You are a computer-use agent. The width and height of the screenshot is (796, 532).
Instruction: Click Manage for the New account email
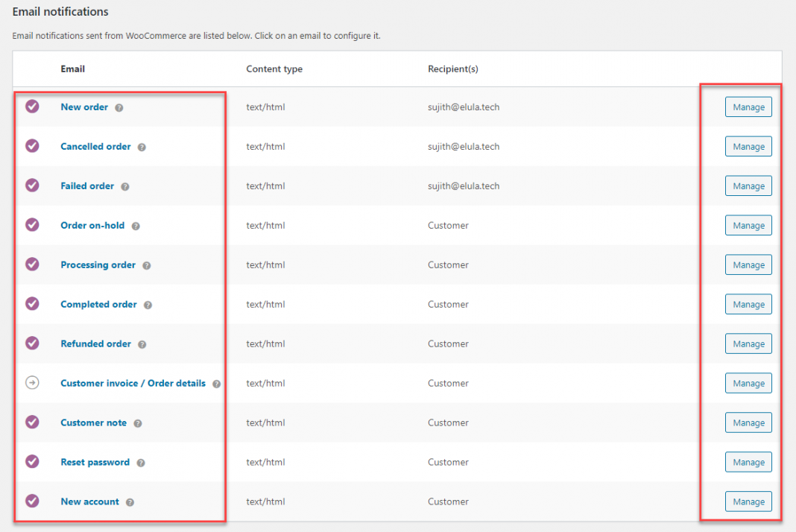point(748,501)
